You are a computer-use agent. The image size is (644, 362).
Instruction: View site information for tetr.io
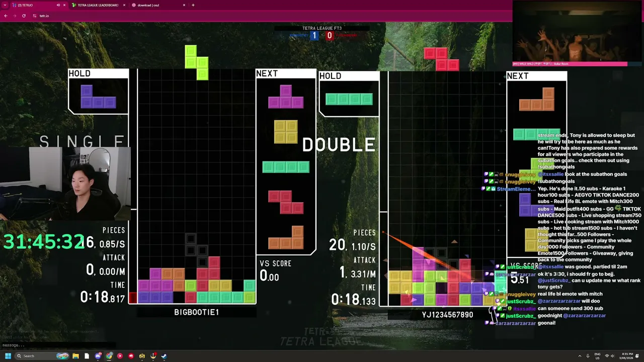pyautogui.click(x=35, y=16)
